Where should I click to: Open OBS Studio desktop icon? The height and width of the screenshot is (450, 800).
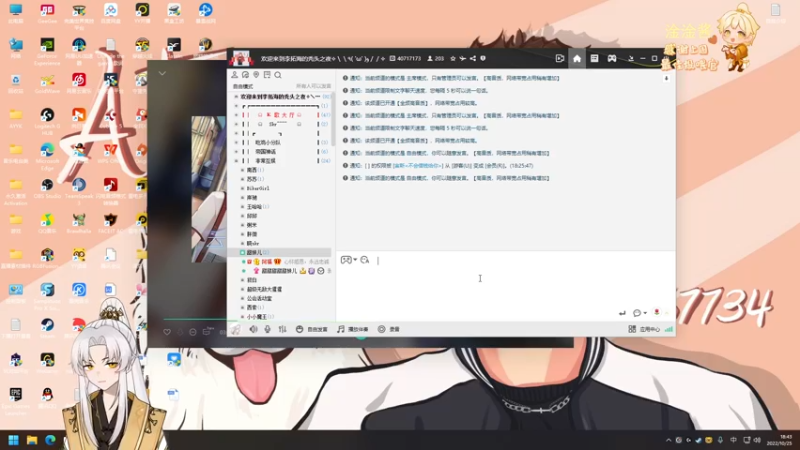[47, 189]
